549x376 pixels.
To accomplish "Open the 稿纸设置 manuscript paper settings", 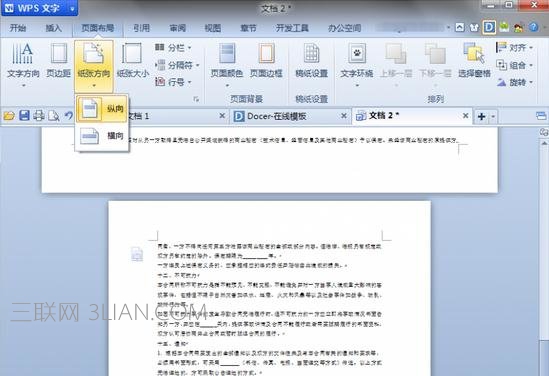I will coord(312,60).
